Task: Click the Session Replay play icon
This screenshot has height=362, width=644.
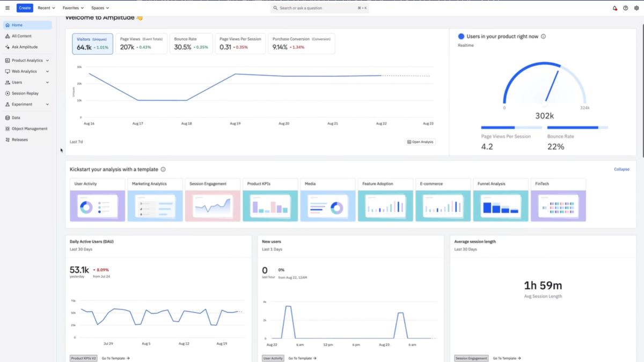Action: coord(8,93)
